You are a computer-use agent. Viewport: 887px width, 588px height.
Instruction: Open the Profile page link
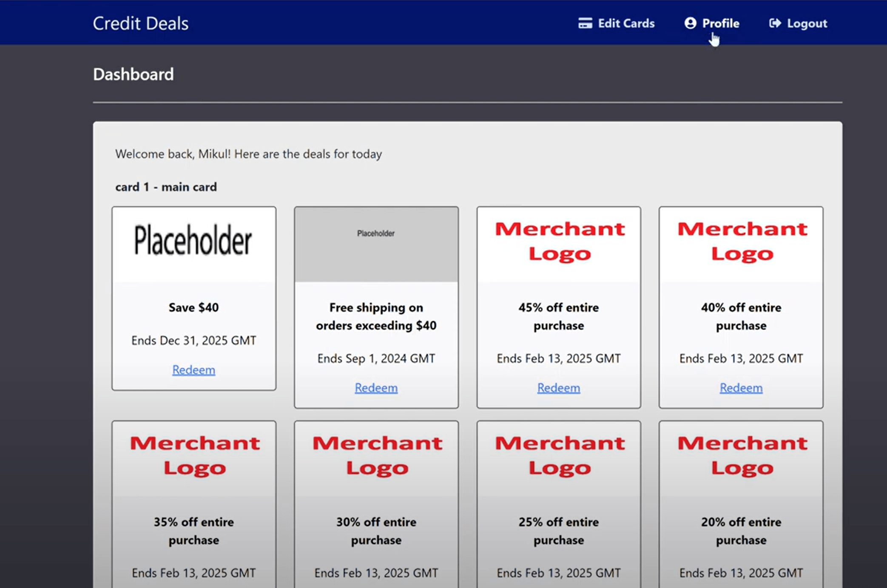pos(720,23)
